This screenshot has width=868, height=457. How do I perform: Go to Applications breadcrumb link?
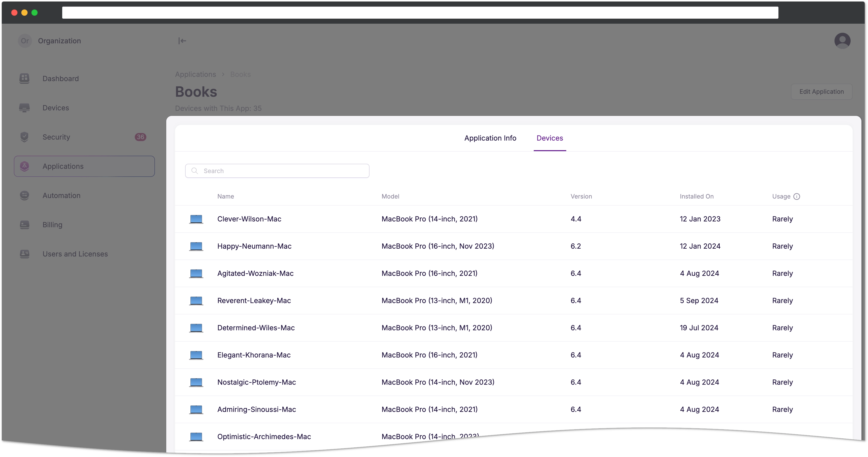tap(195, 74)
